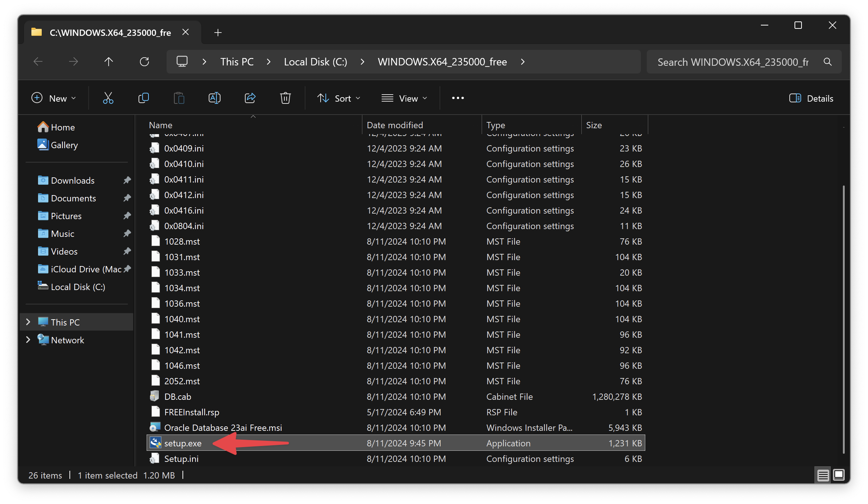Viewport: 868px width, 504px height.
Task: Click the Refresh button
Action: 144,62
